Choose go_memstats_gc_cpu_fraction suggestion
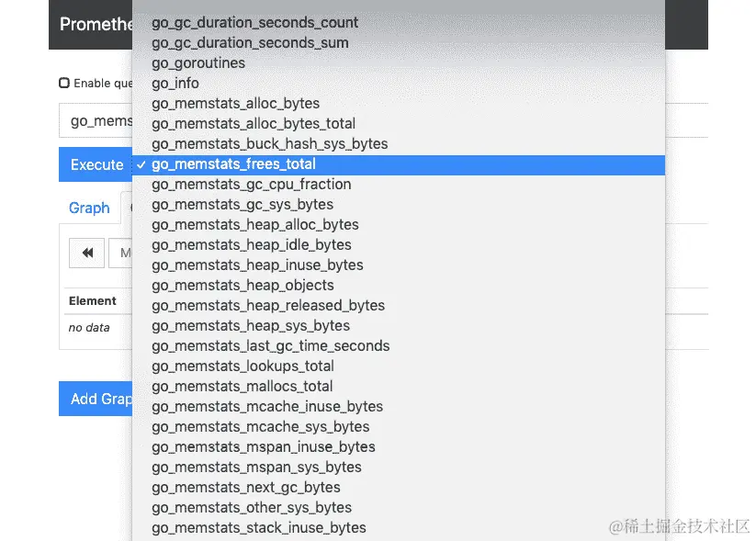Viewport: 756px width, 541px height. [252, 184]
